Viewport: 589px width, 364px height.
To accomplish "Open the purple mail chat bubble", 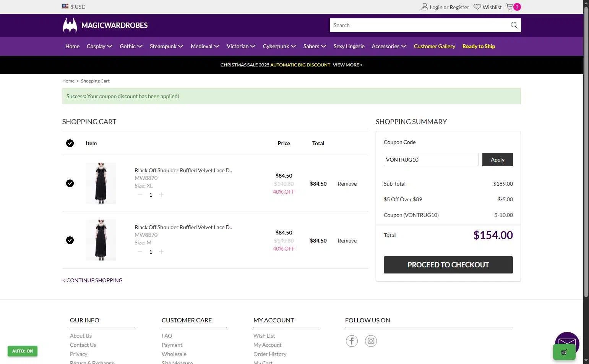I will [567, 340].
